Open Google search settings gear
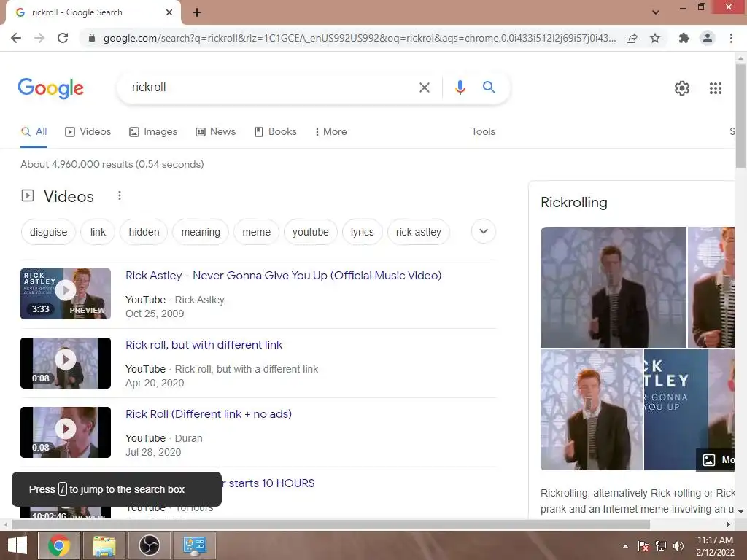 tap(682, 88)
